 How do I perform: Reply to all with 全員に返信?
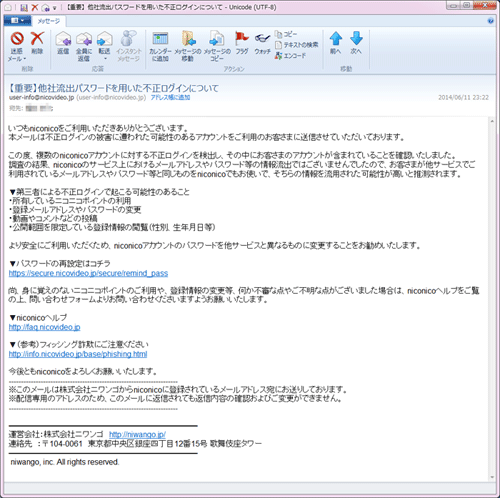[84, 46]
